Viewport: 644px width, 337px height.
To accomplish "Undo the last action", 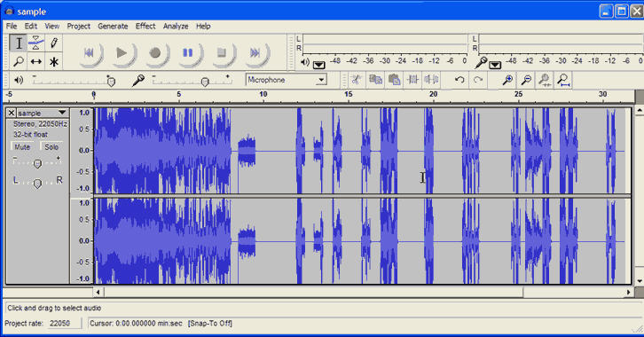I will coord(459,80).
